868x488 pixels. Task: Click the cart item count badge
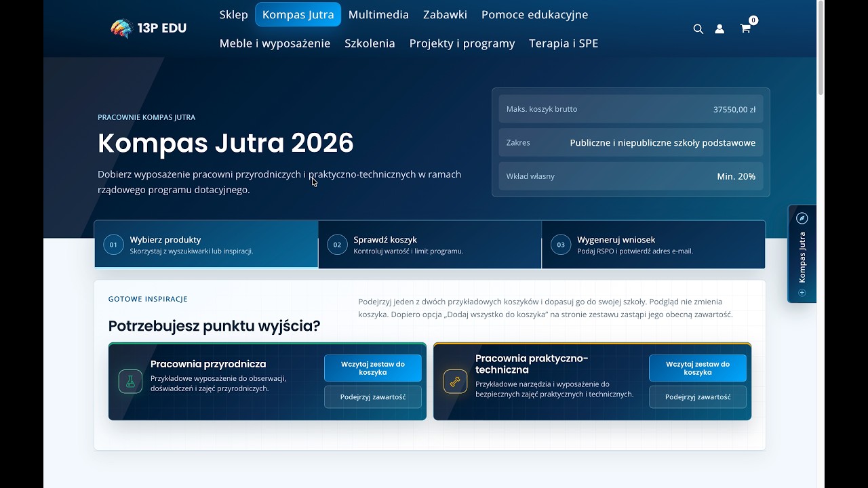[x=753, y=20]
